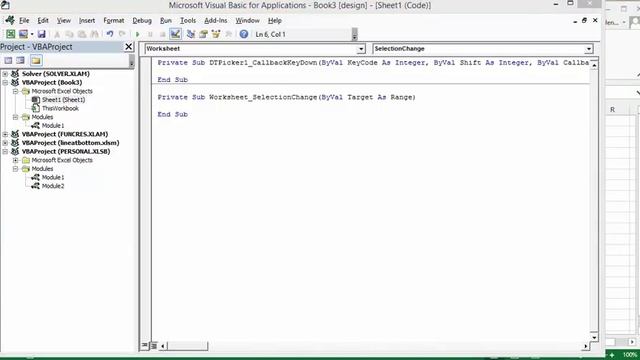640x360 pixels.
Task: Click the Copy toolbar icon
Action: (x=69, y=34)
